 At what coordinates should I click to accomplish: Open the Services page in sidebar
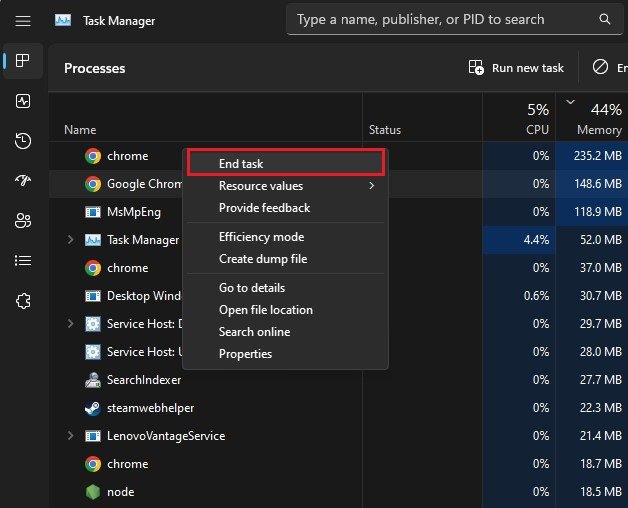pos(23,300)
